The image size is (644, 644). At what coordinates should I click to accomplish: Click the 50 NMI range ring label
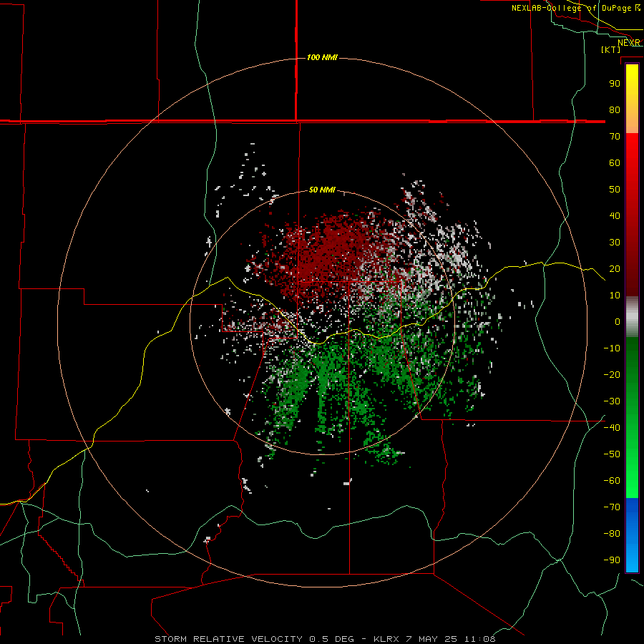(322, 190)
